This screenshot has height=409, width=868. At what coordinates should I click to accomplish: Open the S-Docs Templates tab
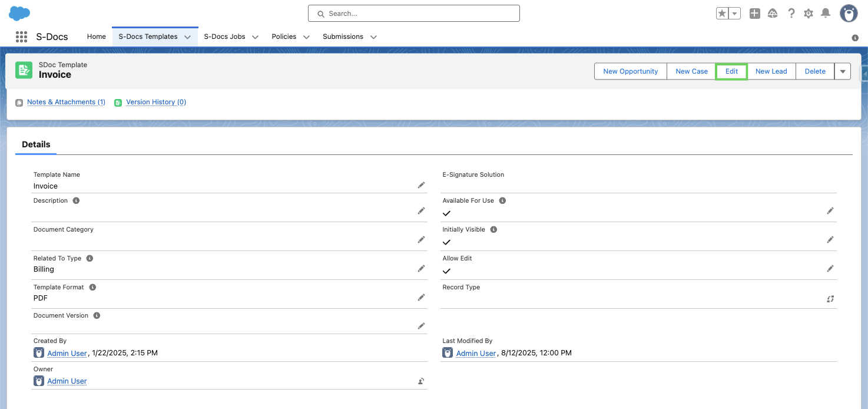coord(148,37)
